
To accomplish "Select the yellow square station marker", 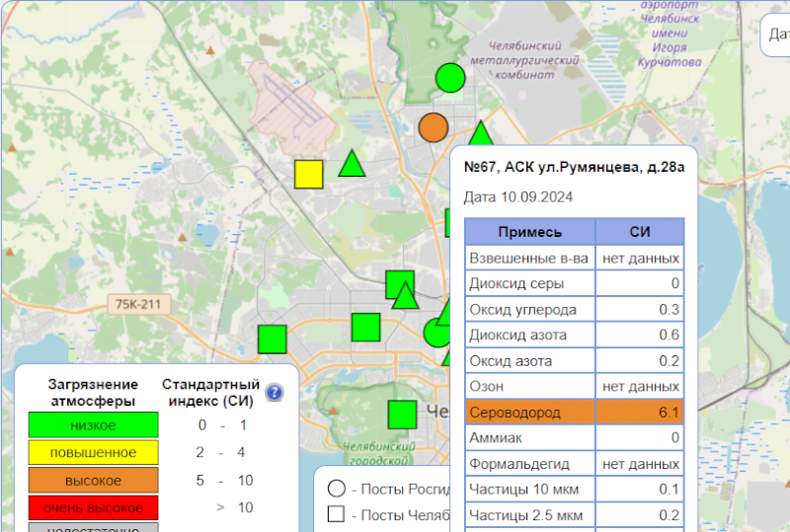I will point(308,175).
